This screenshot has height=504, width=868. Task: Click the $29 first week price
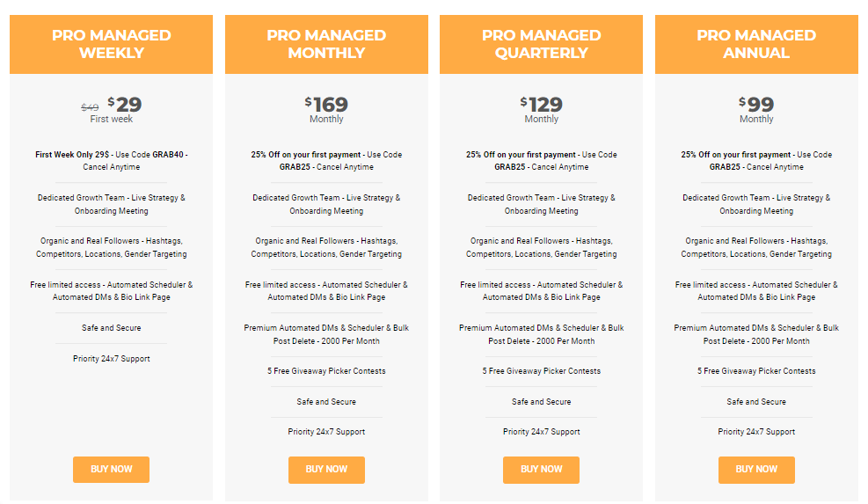tap(125, 104)
